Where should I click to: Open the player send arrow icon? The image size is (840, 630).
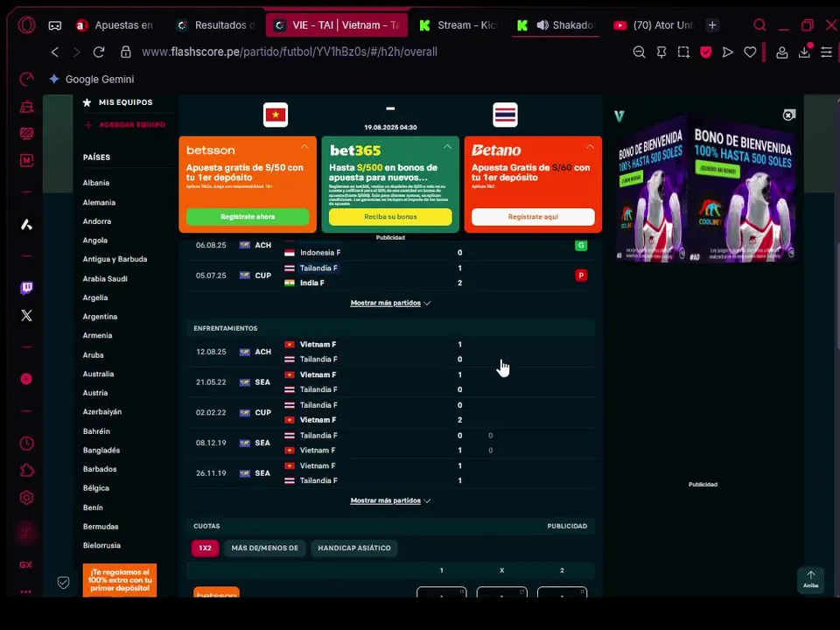727,52
